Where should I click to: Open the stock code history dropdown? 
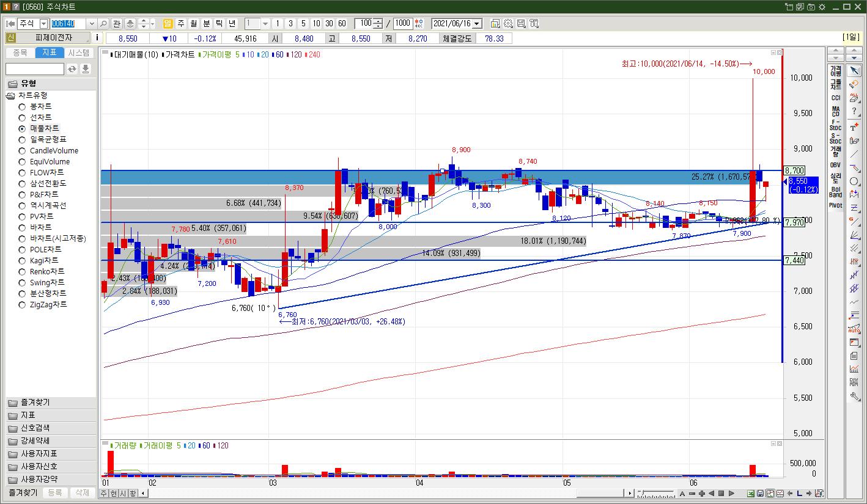point(92,24)
